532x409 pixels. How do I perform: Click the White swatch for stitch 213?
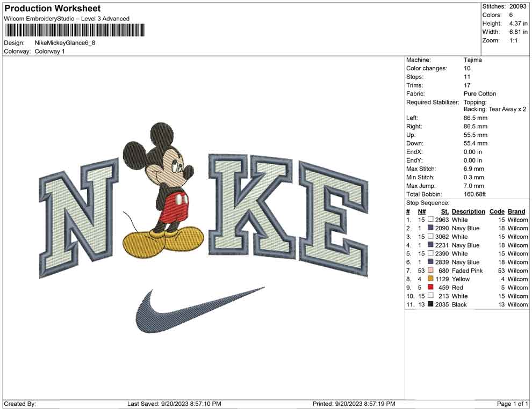pyautogui.click(x=430, y=296)
